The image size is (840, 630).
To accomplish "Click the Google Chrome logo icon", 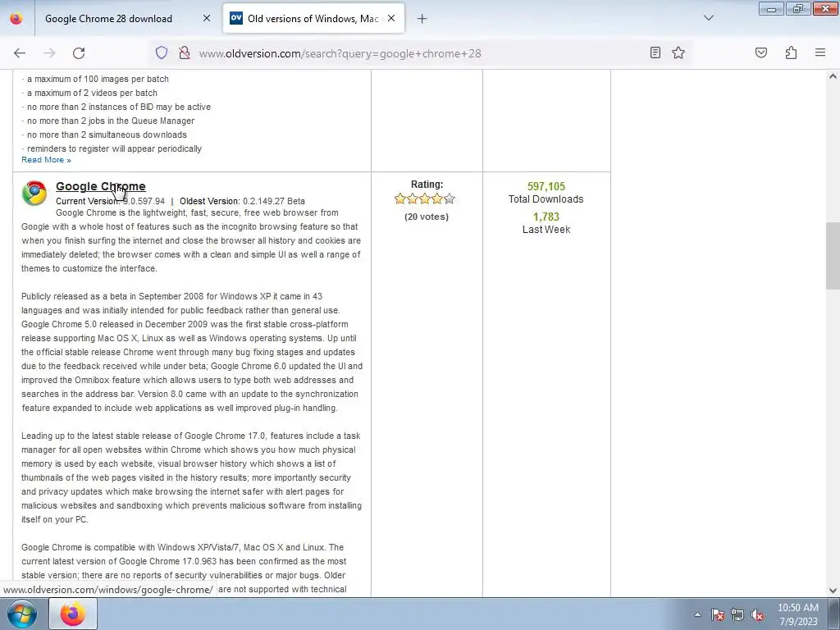I will 34,194.
